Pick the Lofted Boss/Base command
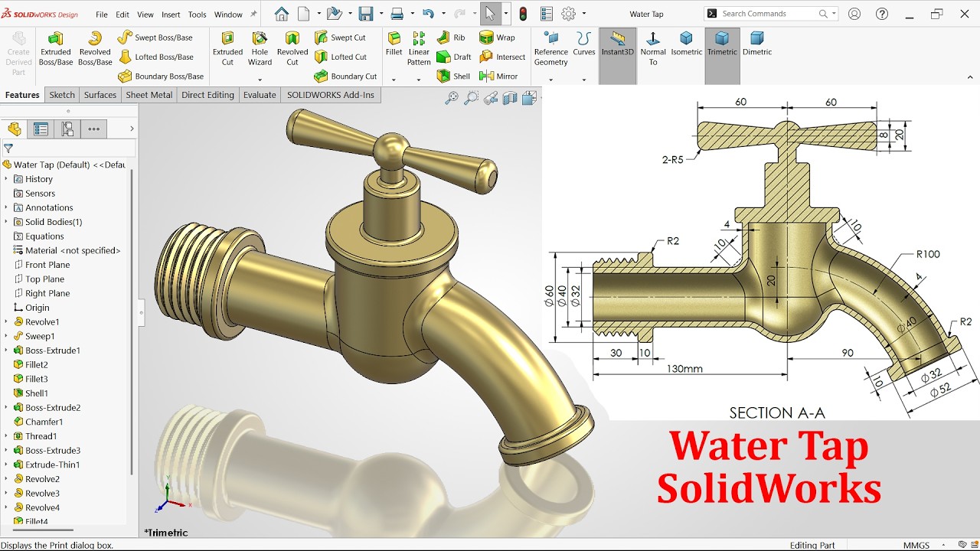Viewport: 980px width, 551px height. 156,57
